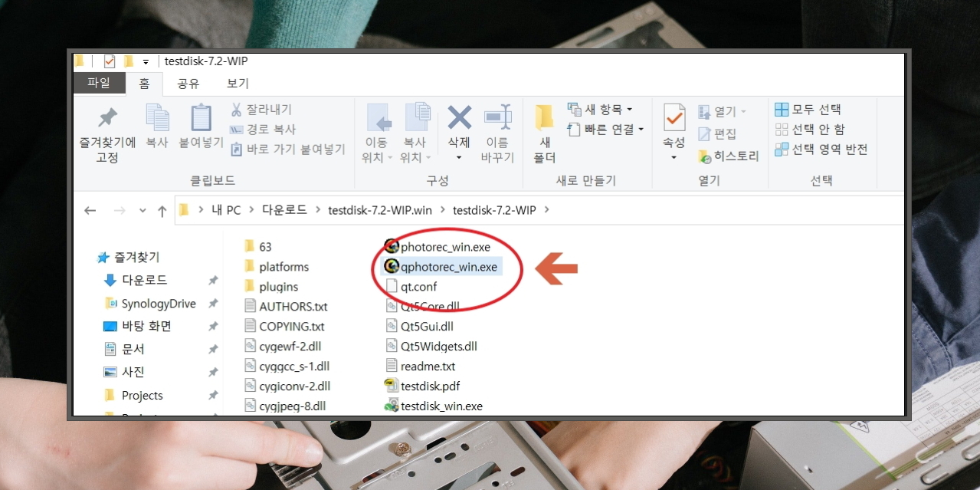Click Select none (선택 안 함)
The height and width of the screenshot is (490, 980).
coord(810,130)
